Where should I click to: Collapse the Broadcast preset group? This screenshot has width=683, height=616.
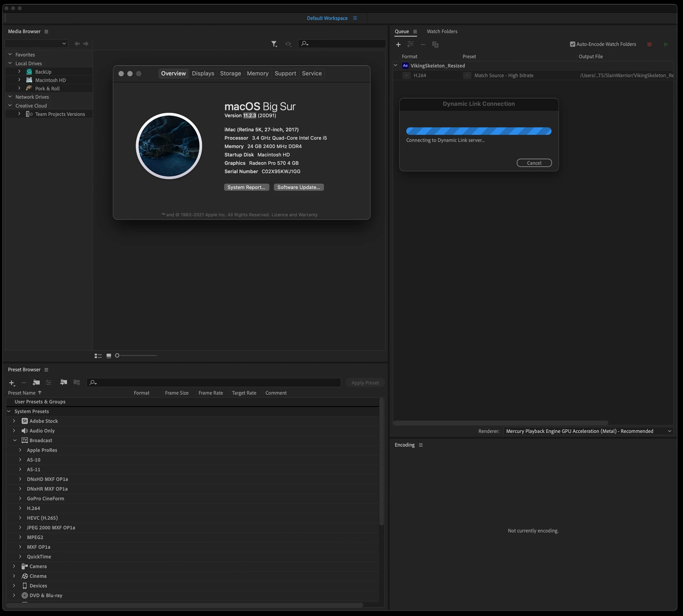[15, 440]
